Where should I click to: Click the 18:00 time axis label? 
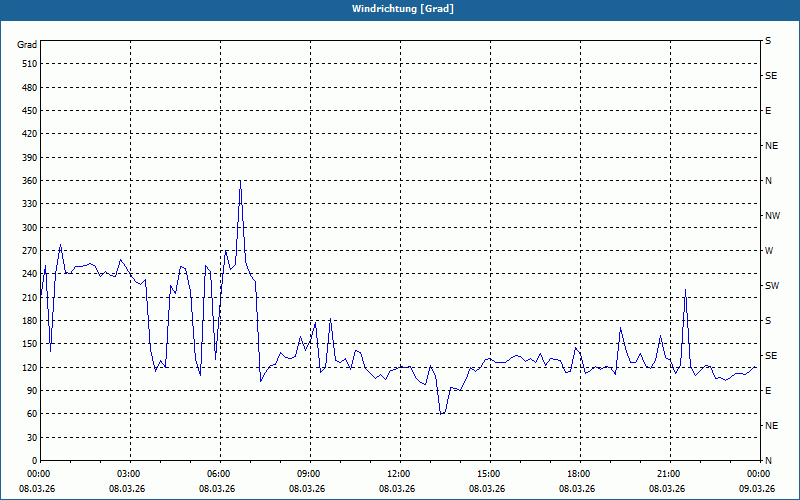click(x=579, y=473)
